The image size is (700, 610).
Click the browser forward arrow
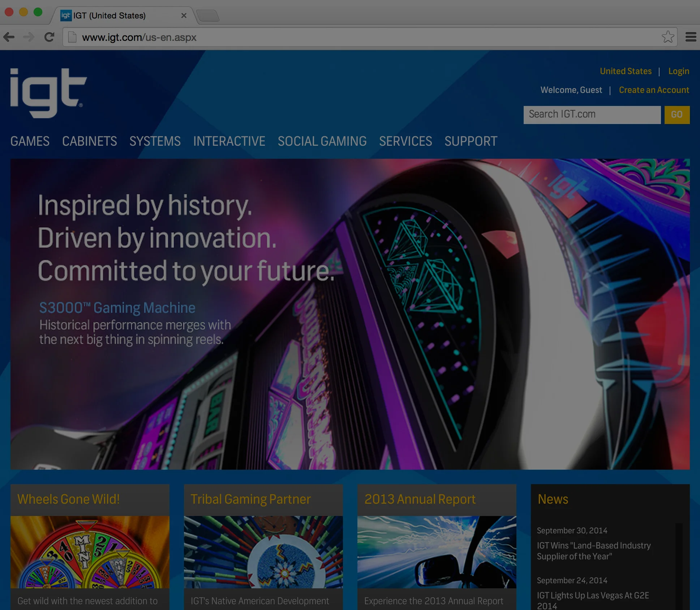[29, 37]
